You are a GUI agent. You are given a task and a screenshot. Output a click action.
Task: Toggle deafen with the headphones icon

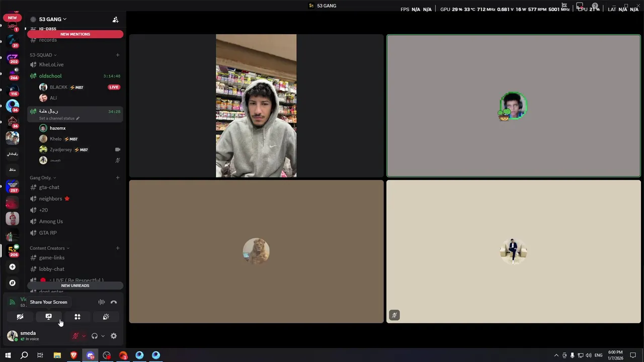click(x=95, y=336)
